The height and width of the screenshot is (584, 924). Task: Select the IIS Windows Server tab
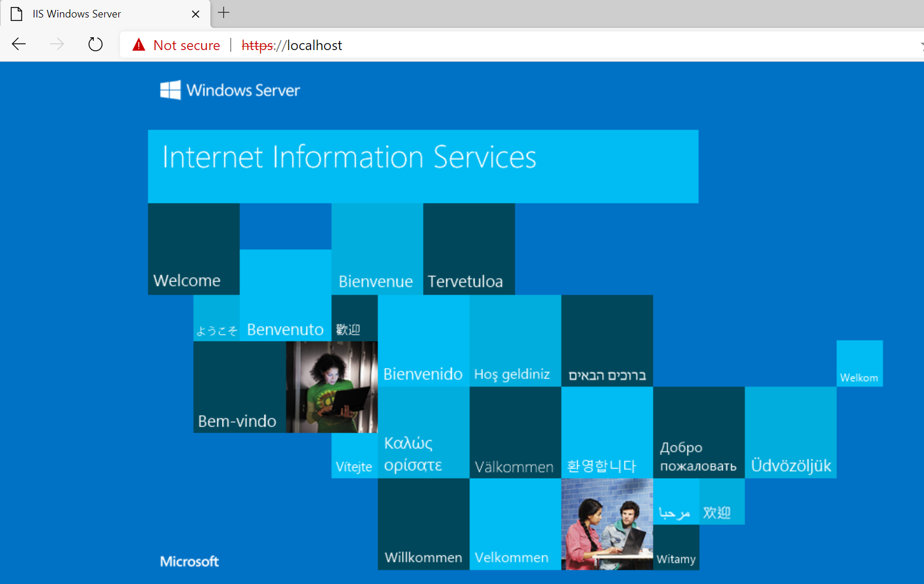tap(105, 14)
